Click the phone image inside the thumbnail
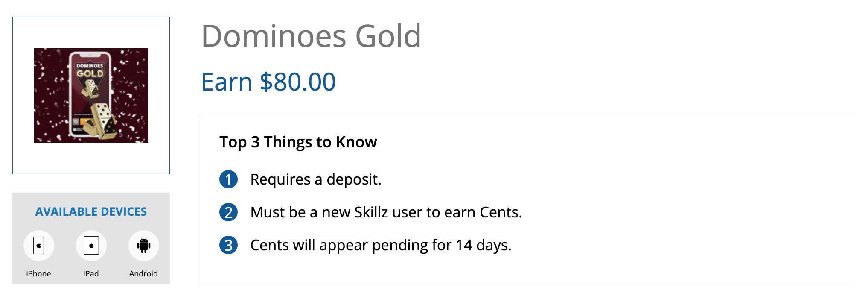Image resolution: width=868 pixels, height=299 pixels. (91, 94)
